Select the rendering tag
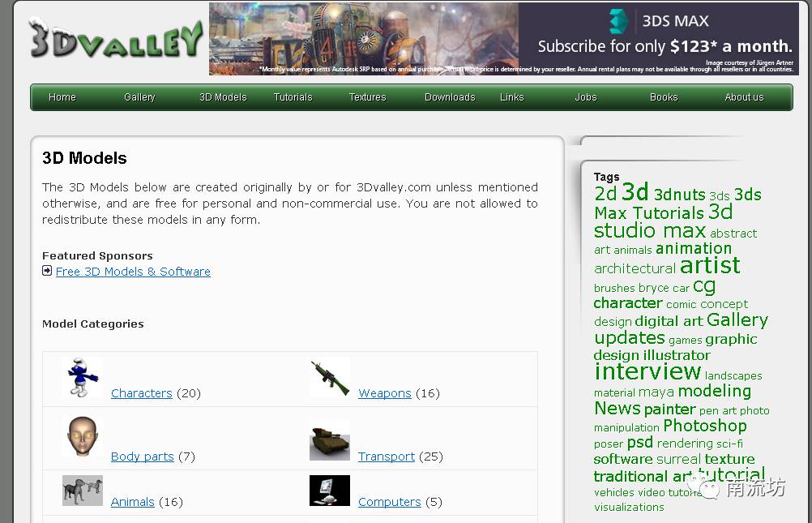The height and width of the screenshot is (523, 812). [685, 444]
